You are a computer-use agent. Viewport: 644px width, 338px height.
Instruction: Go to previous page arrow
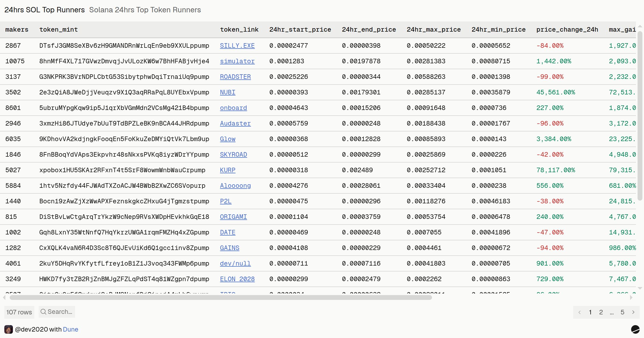tap(580, 312)
